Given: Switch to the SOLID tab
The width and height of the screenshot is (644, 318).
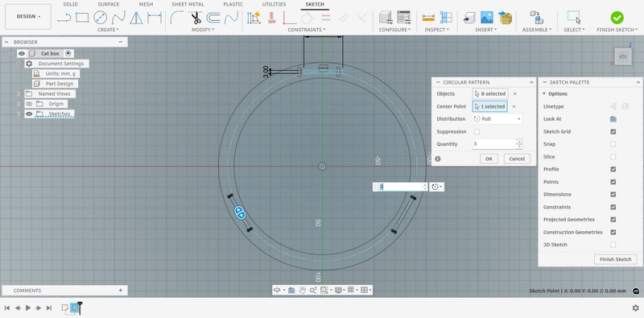Looking at the screenshot, I should (70, 5).
